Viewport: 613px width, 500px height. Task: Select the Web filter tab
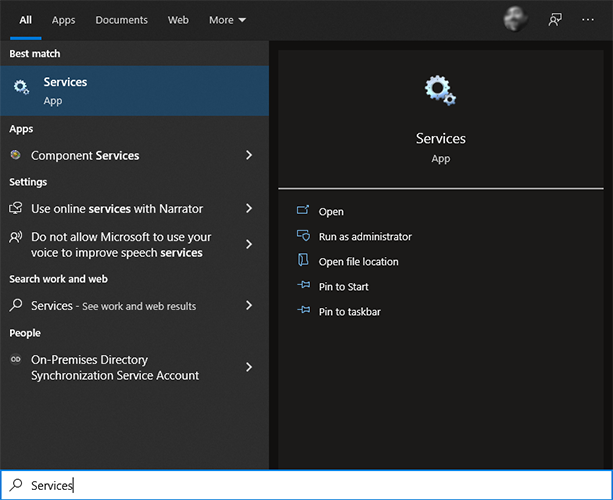coord(178,20)
